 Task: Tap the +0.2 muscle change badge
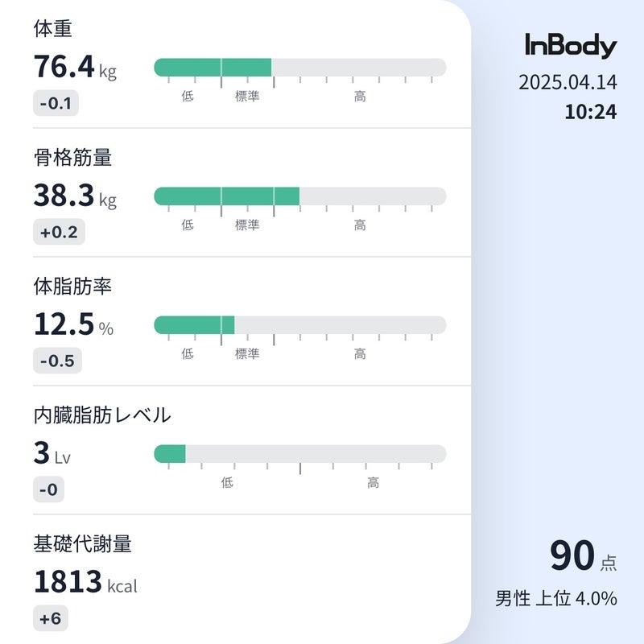59,232
